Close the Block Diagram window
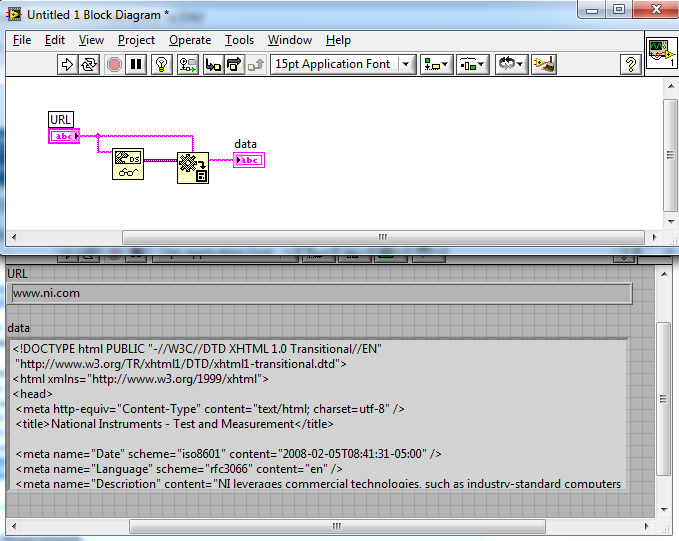This screenshot has width=679, height=541. pos(656,10)
